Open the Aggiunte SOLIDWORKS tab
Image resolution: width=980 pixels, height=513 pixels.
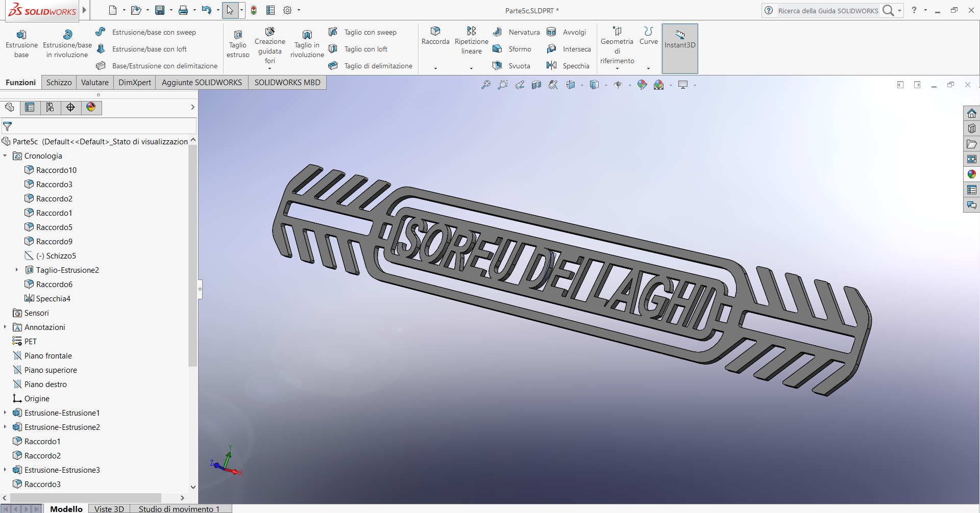[202, 82]
